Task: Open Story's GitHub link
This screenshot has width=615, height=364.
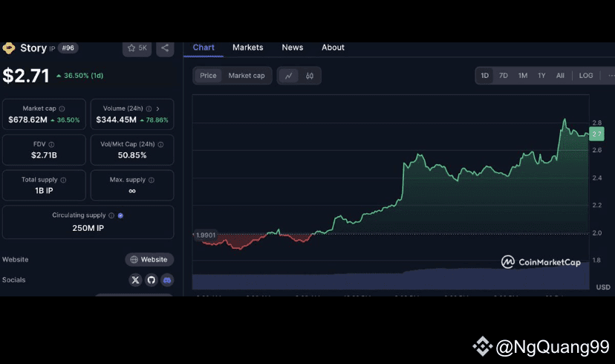Action: coord(152,279)
